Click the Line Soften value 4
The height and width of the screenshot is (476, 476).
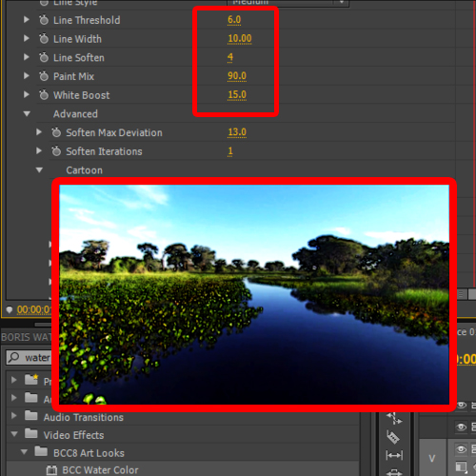coord(230,57)
